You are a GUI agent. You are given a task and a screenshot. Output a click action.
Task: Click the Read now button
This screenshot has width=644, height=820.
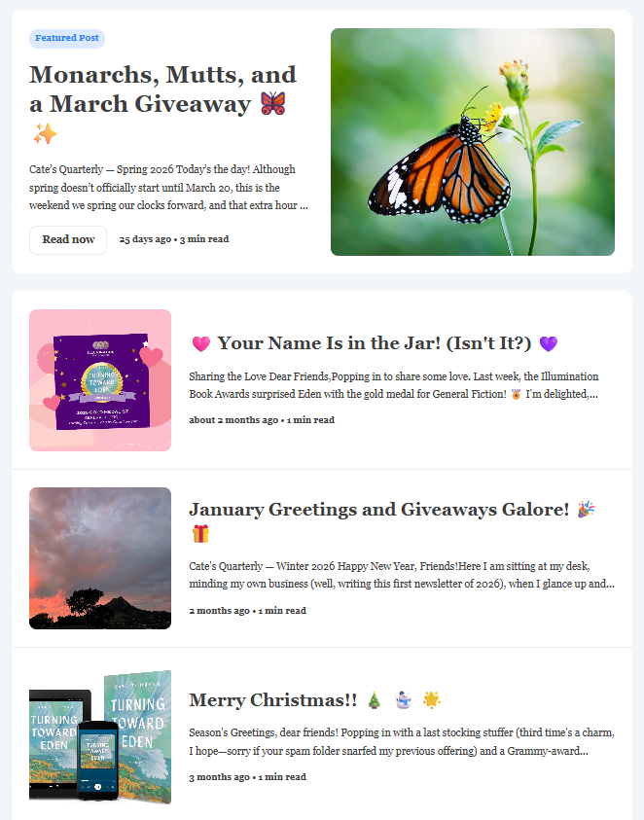pos(68,240)
